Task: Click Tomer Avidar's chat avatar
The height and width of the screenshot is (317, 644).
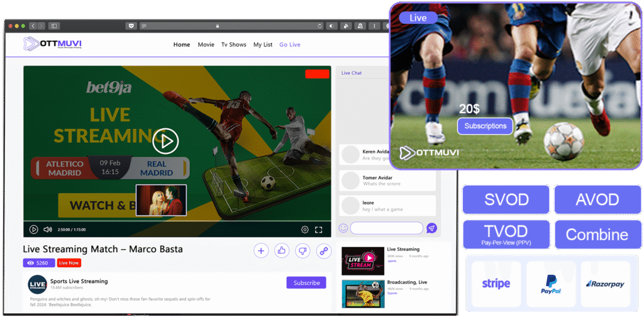Action: (350, 181)
